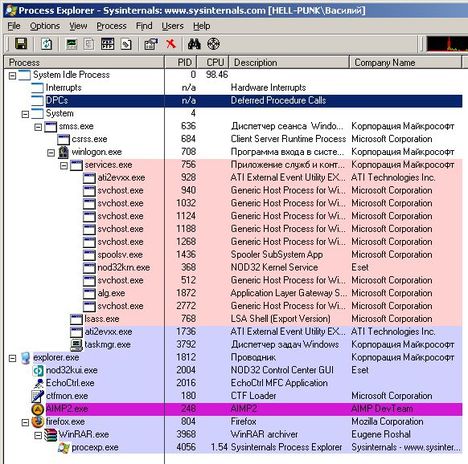Click the "AIMP DevTeam" company name

(382, 409)
